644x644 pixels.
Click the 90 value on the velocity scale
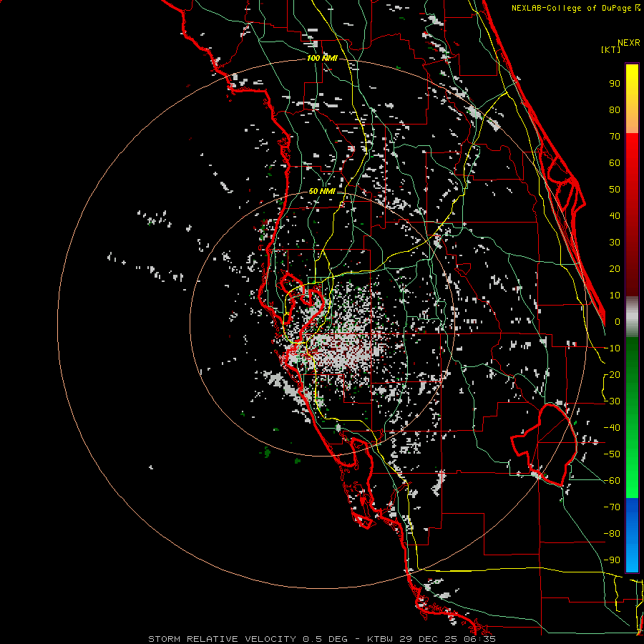coord(615,84)
